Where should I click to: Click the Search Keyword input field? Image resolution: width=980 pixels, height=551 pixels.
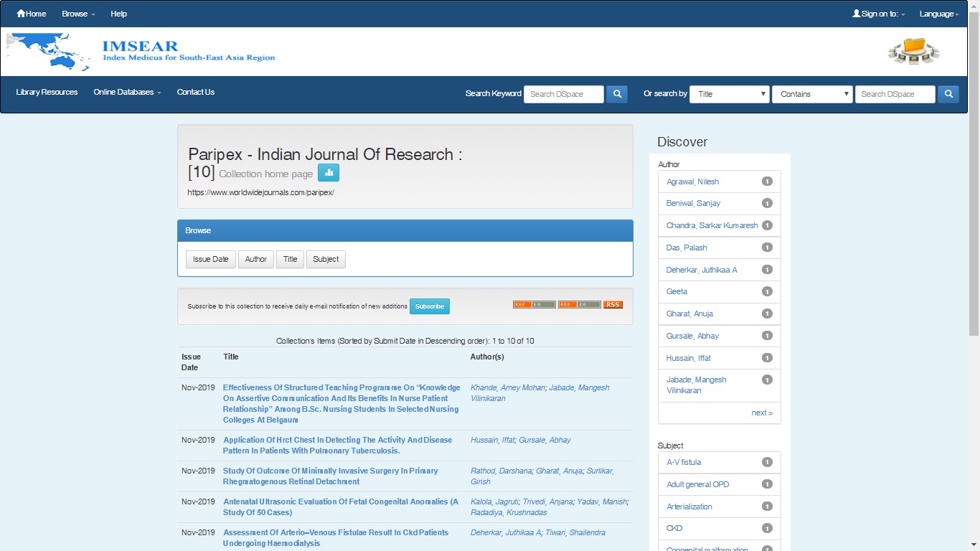point(563,94)
